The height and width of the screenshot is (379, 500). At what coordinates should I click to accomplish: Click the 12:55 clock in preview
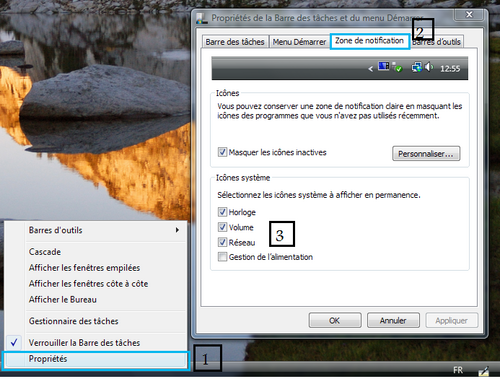450,69
